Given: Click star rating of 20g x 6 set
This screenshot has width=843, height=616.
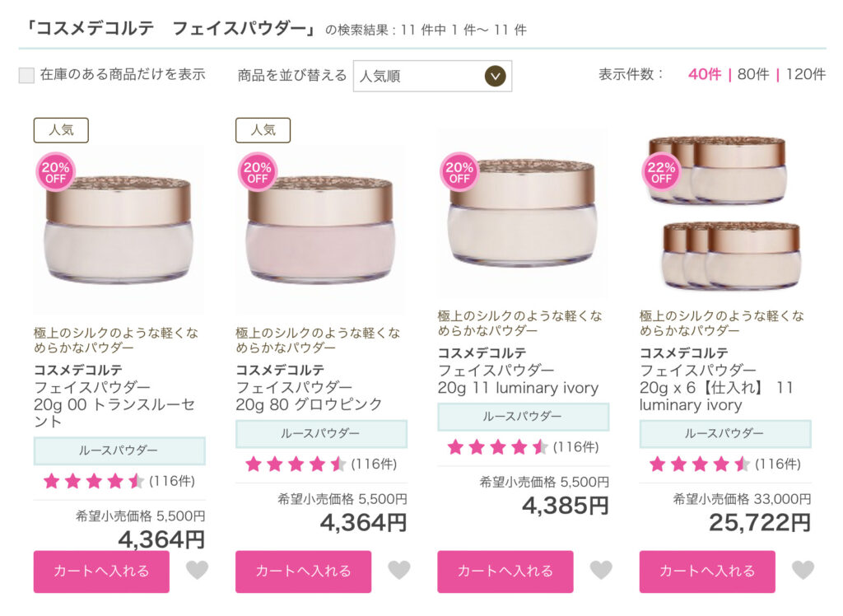Looking at the screenshot, I should point(700,464).
